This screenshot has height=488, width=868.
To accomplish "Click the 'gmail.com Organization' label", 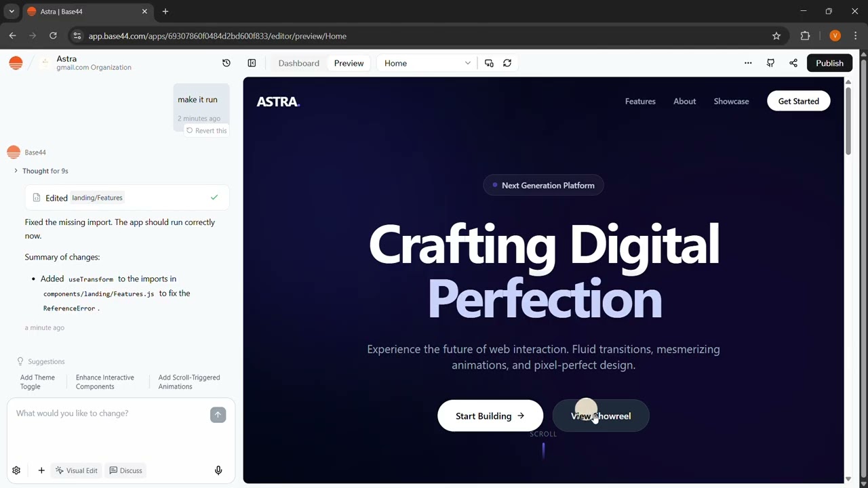I will pyautogui.click(x=94, y=67).
